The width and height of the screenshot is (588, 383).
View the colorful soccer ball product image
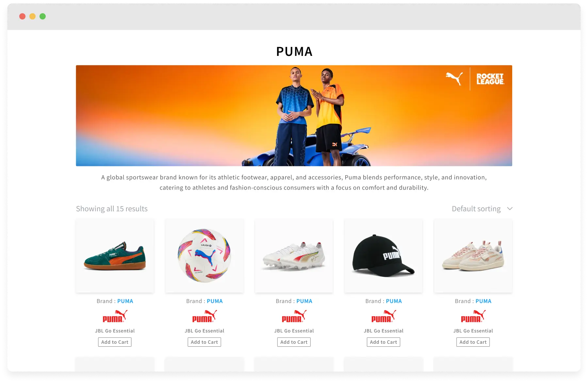pos(204,256)
